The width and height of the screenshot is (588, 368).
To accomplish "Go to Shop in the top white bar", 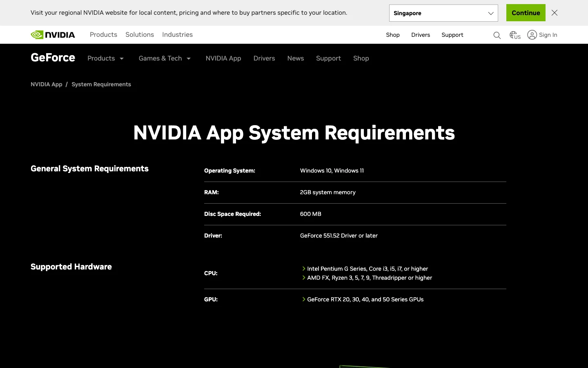I will tap(393, 35).
